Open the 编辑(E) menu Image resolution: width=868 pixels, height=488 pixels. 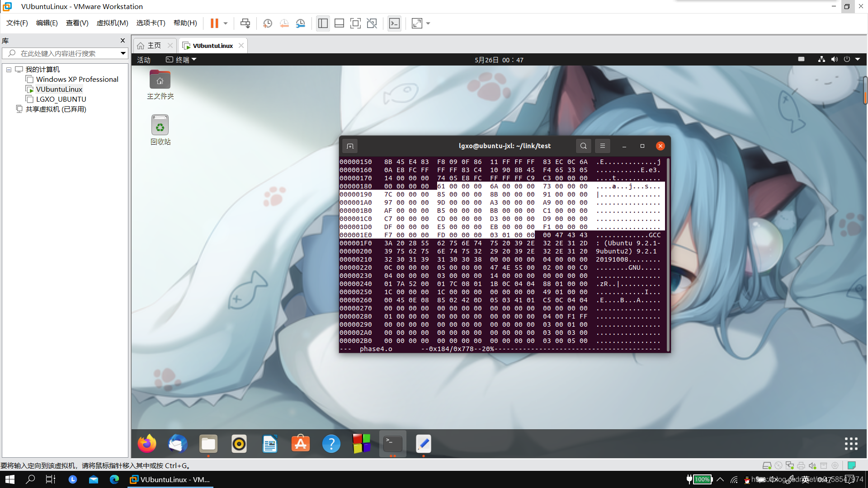point(47,23)
